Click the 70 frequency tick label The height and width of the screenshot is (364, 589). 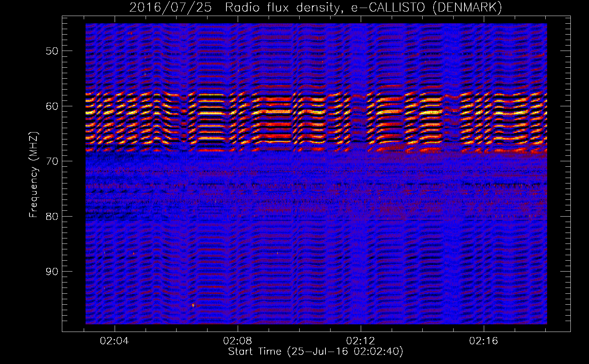pos(52,161)
